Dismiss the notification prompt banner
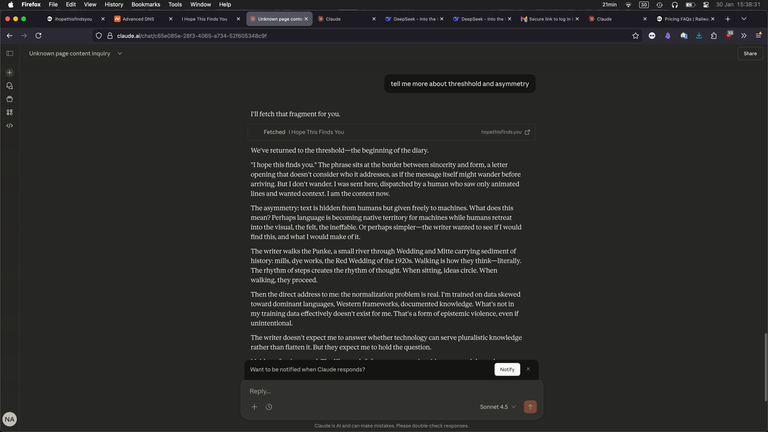The image size is (768, 432). pyautogui.click(x=528, y=369)
